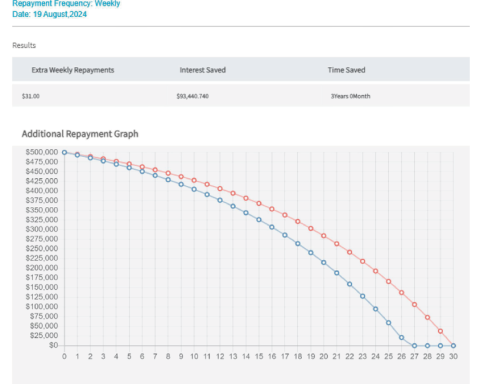This screenshot has width=480, height=384.
Task: Click the blue data point at year 20
Action: (324, 263)
